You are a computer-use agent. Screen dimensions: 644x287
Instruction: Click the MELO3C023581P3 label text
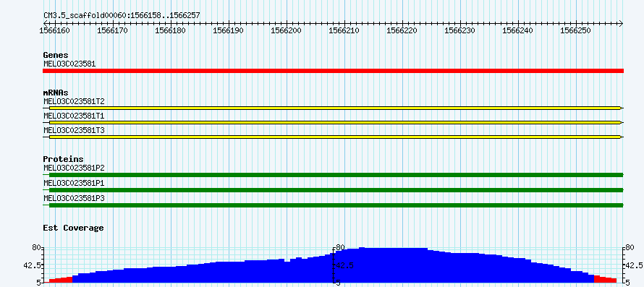74,198
